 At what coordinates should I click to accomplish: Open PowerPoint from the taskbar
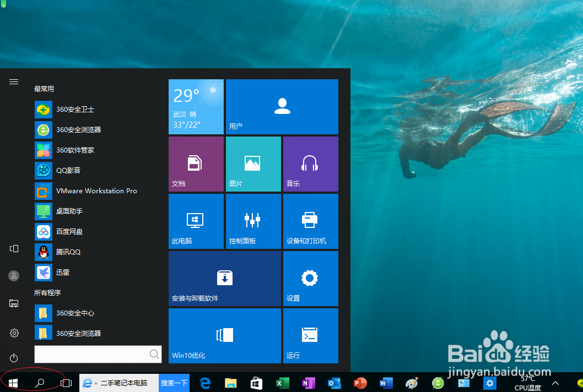click(360, 383)
